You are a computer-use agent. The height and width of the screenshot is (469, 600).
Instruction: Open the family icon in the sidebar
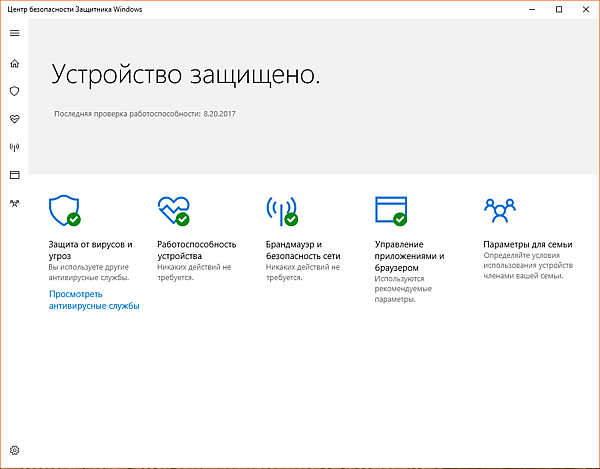(14, 203)
